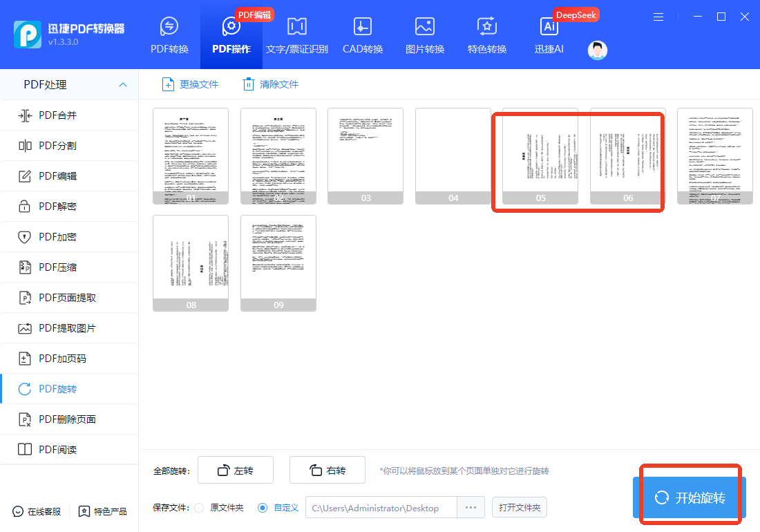Open 文字/票证识别 tab
Image resolution: width=760 pixels, height=532 pixels.
[x=296, y=35]
